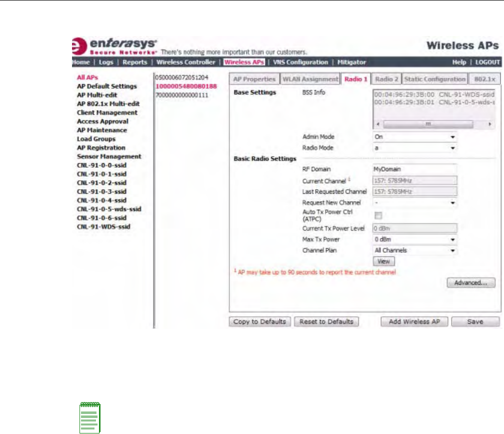The width and height of the screenshot is (504, 434).
Task: Open the Max Tx Power dropdown
Action: click(414, 239)
